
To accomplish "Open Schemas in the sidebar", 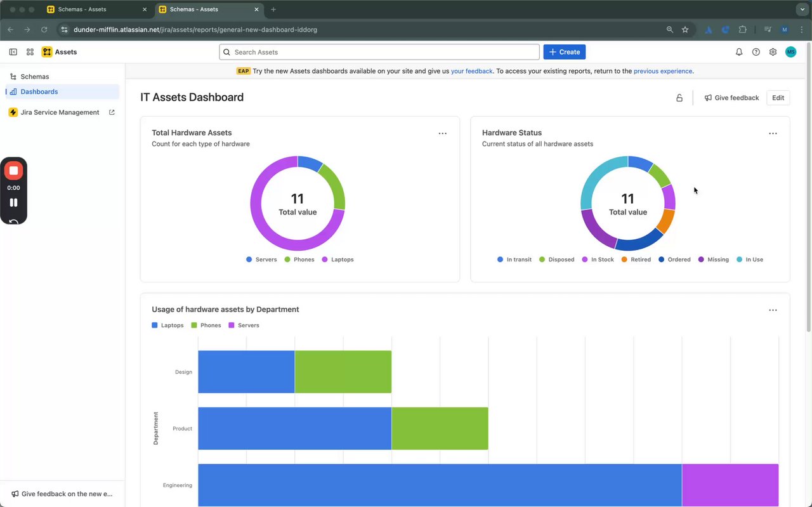I will coord(35,77).
